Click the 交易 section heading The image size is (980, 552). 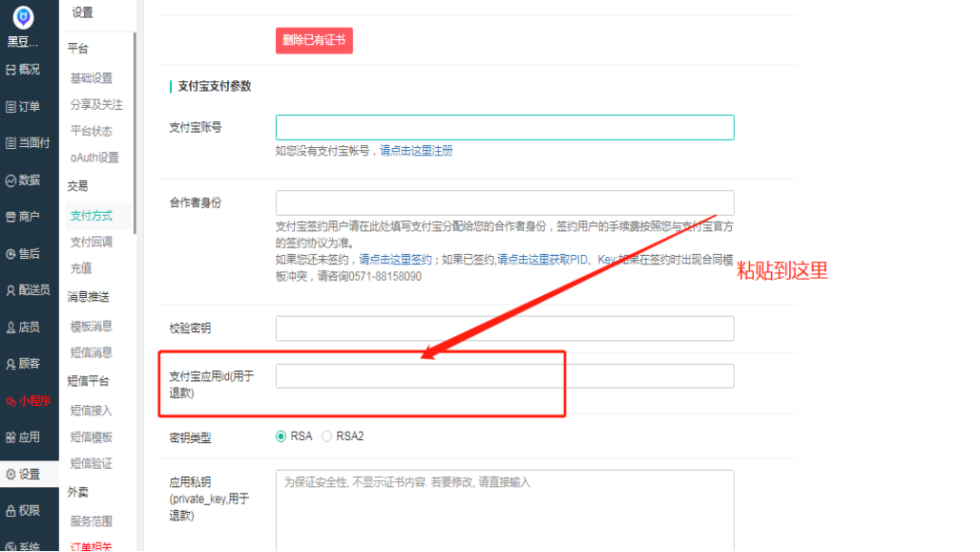pos(78,186)
